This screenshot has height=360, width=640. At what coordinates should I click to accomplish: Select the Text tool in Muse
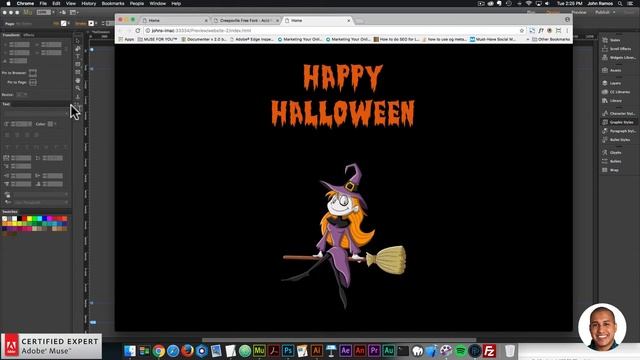click(78, 56)
